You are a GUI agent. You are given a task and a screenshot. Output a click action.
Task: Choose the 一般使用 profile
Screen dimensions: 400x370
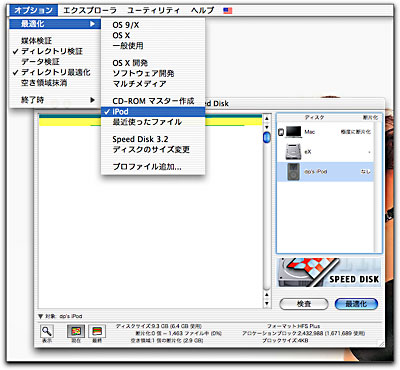tap(153, 46)
